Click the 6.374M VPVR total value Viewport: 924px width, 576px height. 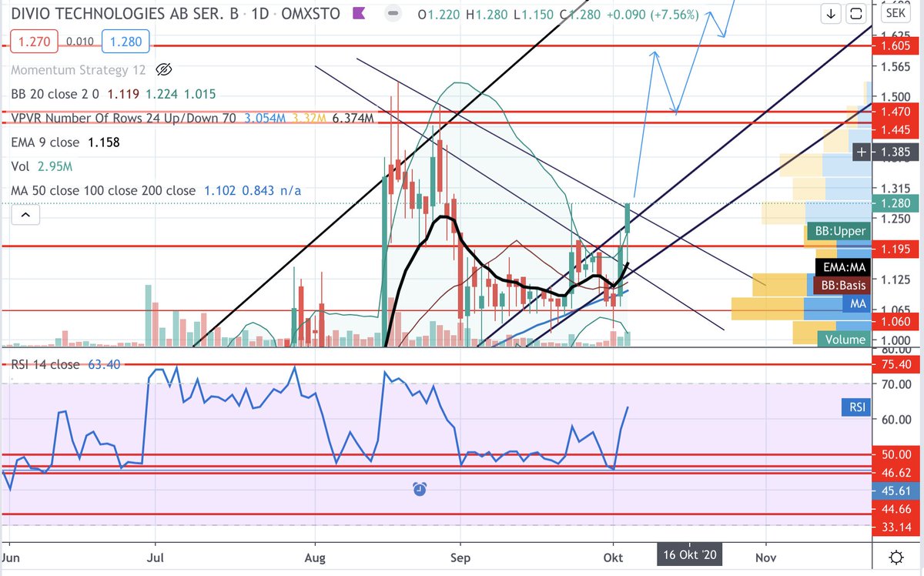pos(354,118)
